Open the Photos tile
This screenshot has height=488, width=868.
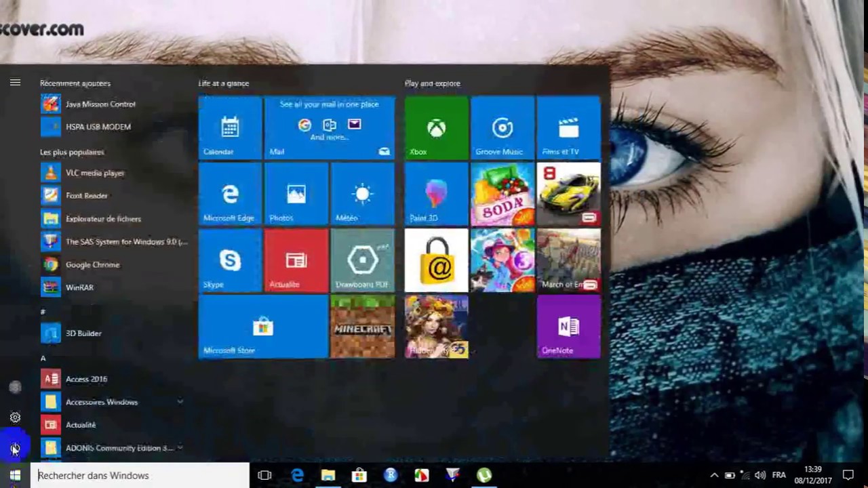(x=296, y=195)
